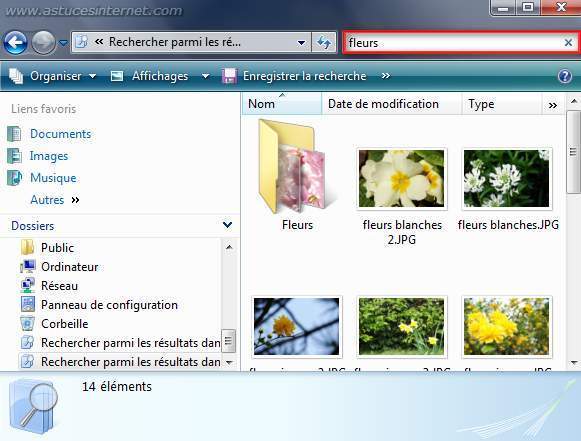This screenshot has width=581, height=441.
Task: Open the Documents favorite link
Action: (60, 134)
